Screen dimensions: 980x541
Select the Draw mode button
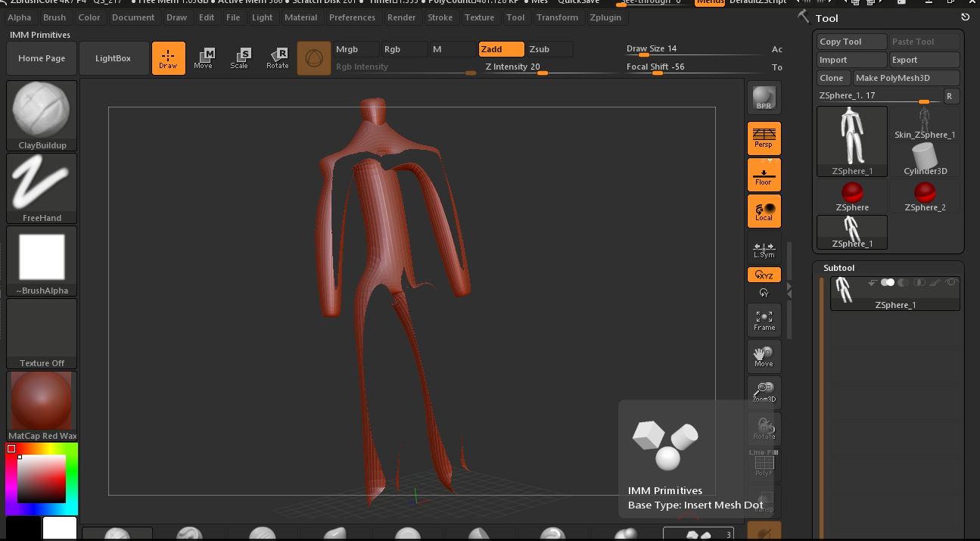tap(168, 58)
